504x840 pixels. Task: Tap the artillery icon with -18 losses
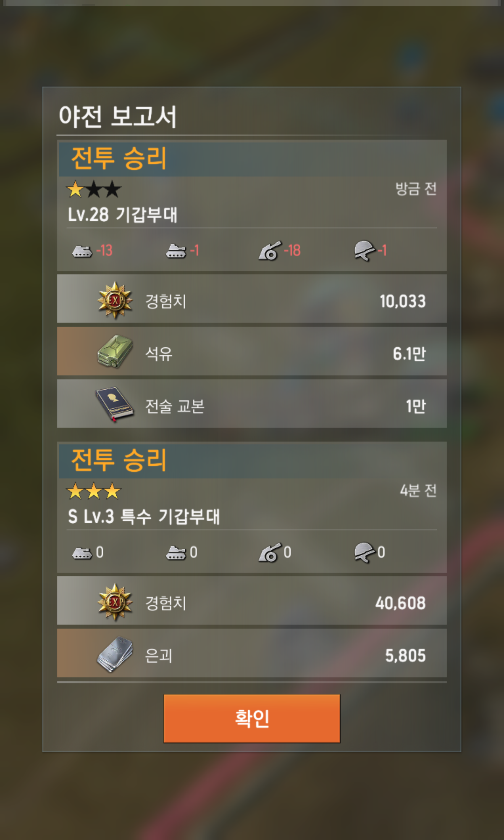click(270, 251)
